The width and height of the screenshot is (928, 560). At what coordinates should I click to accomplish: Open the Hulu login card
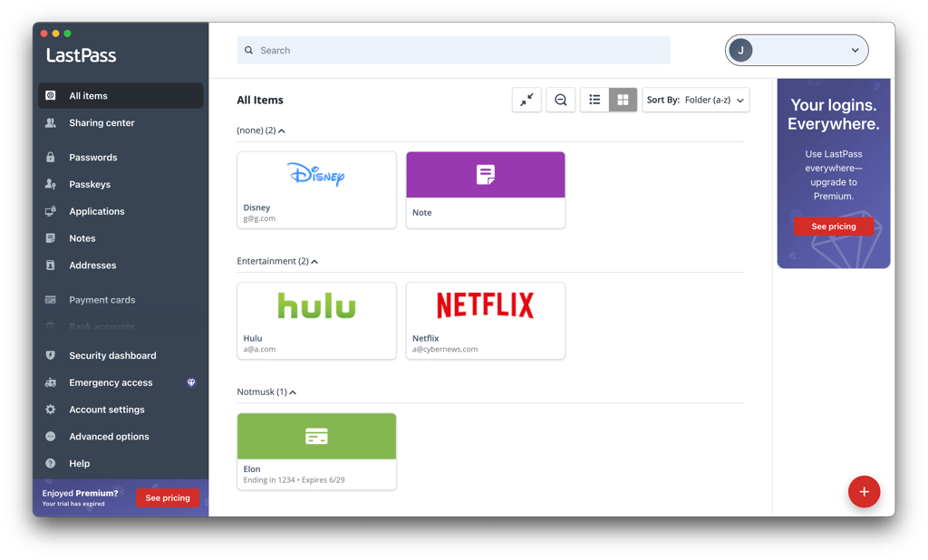[316, 321]
